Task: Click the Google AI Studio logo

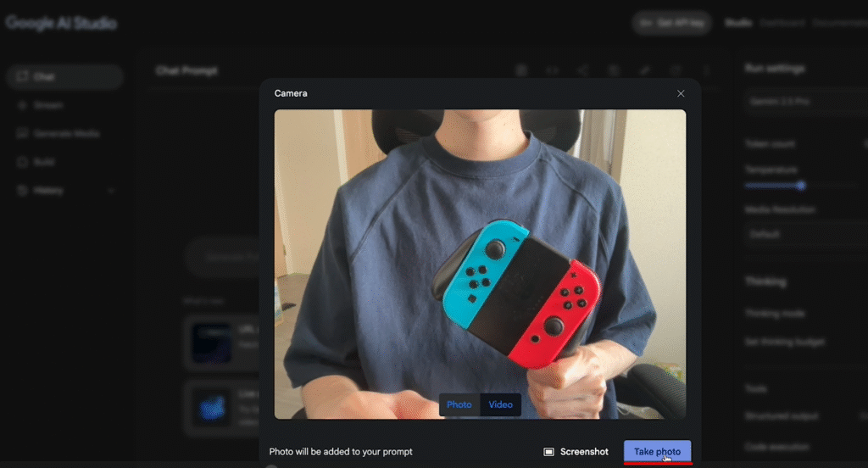Action: click(x=61, y=23)
